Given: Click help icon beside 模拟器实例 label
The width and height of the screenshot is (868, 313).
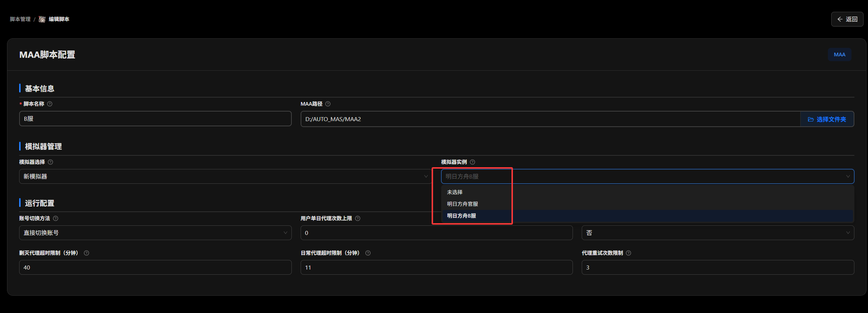Looking at the screenshot, I should coord(472,162).
